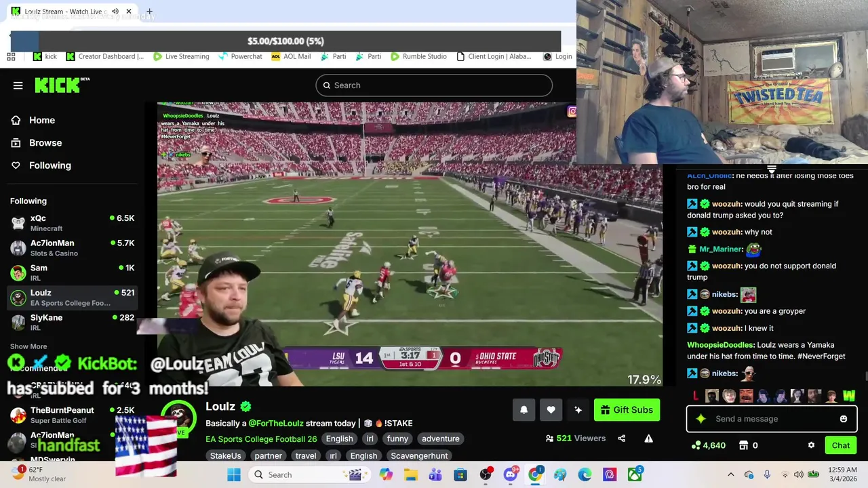Open first Ac7ionMan Slots & Casino channel
This screenshot has height=488, width=868.
72,248
